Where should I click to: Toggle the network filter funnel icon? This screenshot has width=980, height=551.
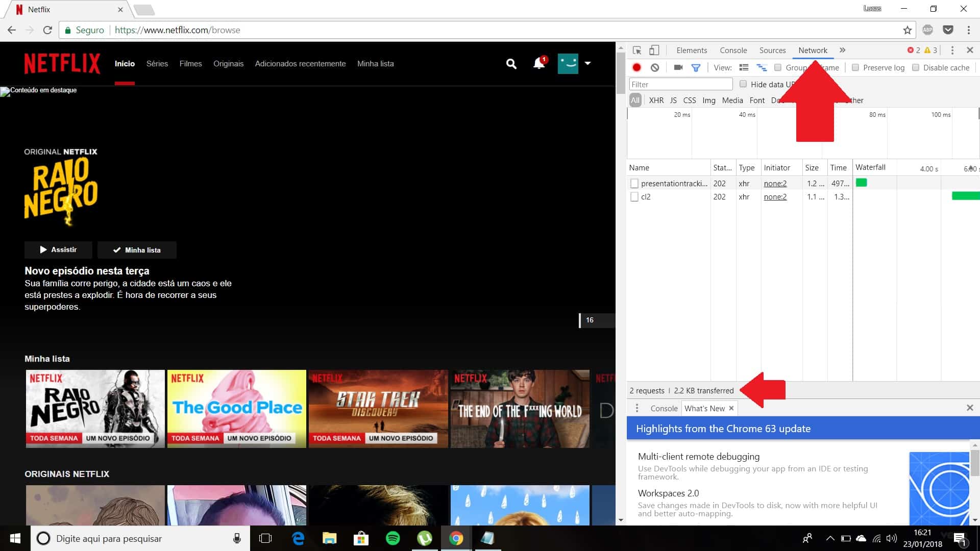695,67
